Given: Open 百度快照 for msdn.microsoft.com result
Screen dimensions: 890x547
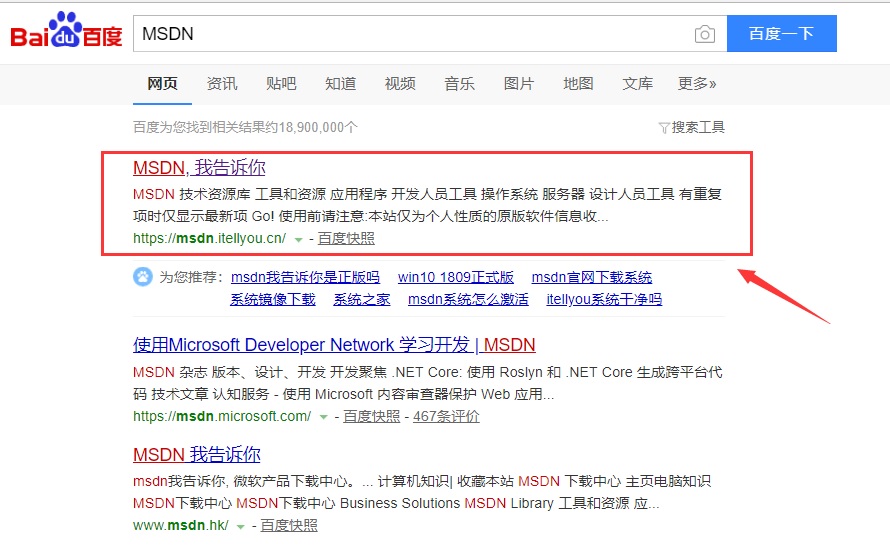Looking at the screenshot, I should tap(371, 416).
